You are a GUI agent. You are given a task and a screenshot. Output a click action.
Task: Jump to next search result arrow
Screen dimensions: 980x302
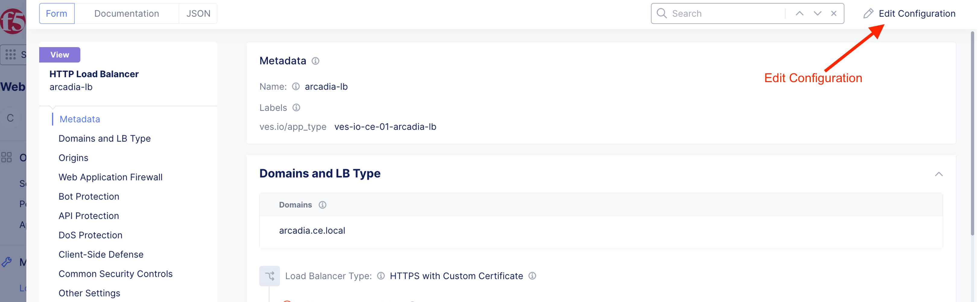point(817,14)
